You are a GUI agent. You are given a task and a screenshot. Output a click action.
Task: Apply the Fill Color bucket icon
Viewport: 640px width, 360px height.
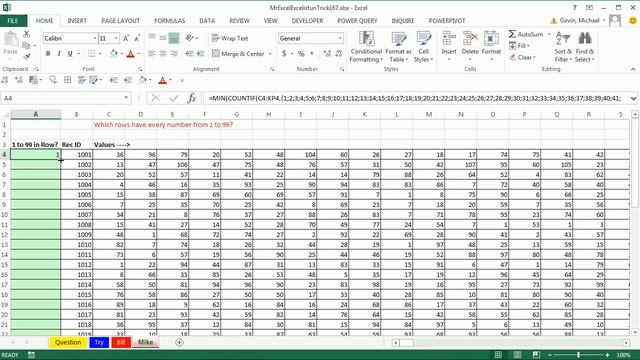pos(114,53)
